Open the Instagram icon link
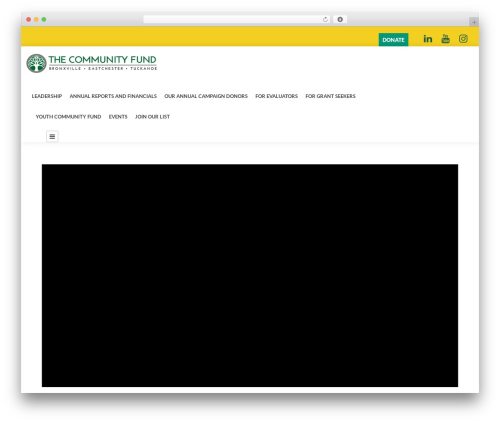500x423 pixels. pos(463,39)
